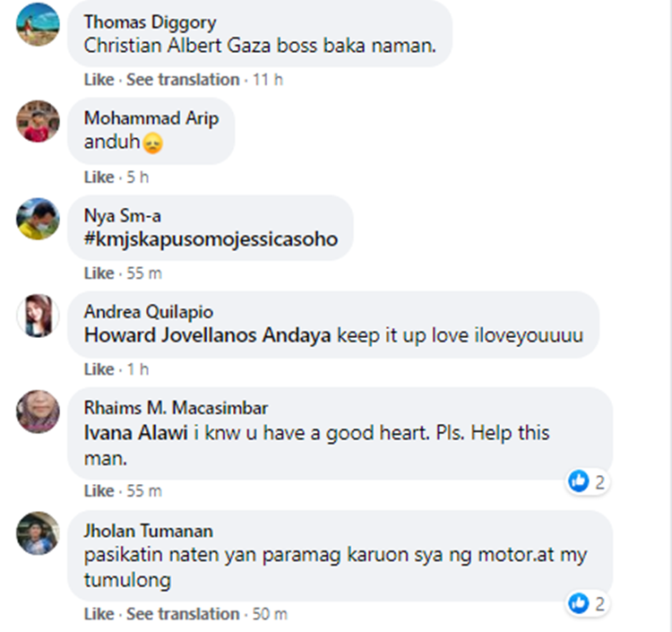Open Jholan Tumanan's profile picture

pyautogui.click(x=39, y=534)
